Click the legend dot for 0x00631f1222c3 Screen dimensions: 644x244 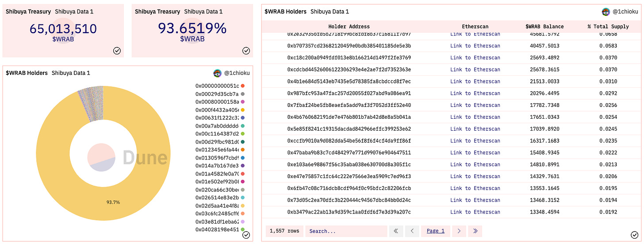(243, 118)
